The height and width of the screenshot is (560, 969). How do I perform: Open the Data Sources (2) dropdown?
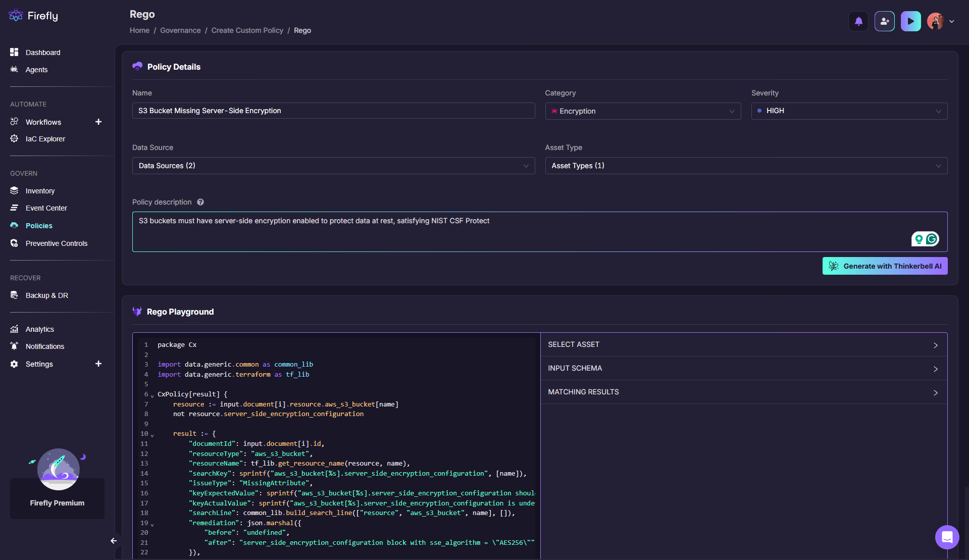(x=333, y=166)
